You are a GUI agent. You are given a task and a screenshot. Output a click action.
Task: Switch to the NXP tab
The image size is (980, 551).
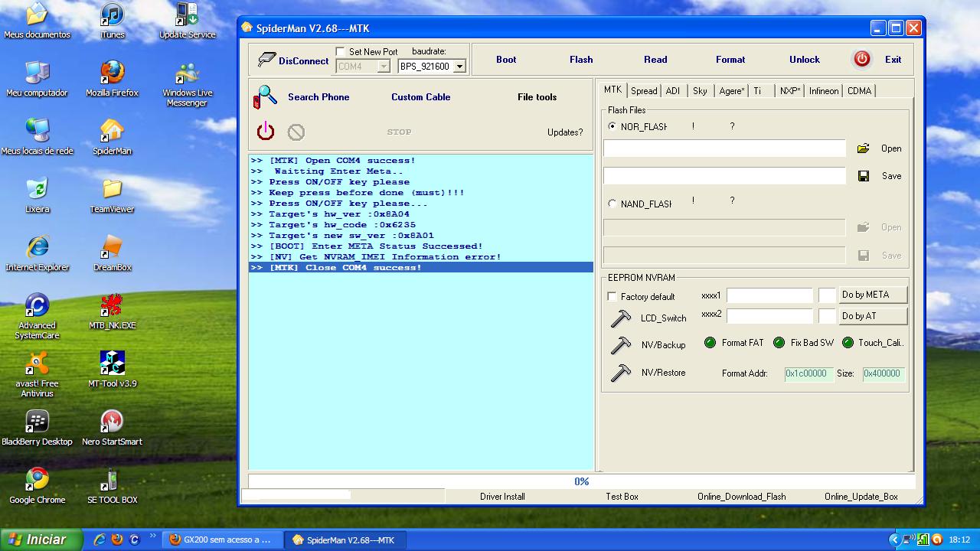click(790, 91)
